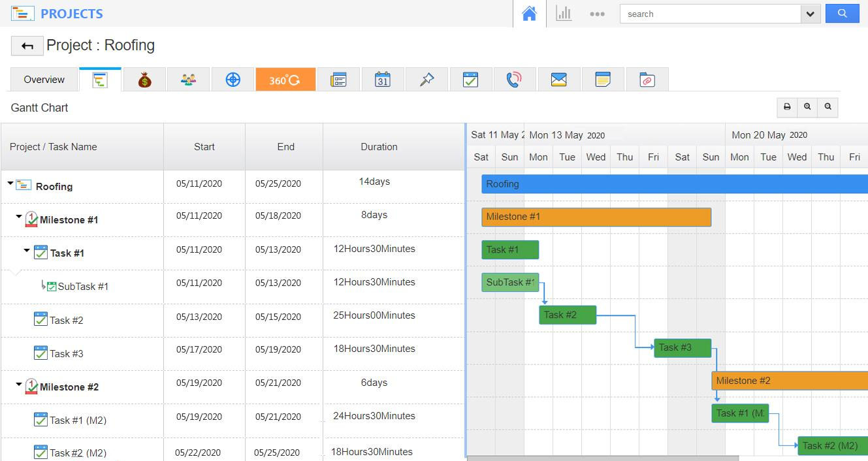868x461 pixels.
Task: Open the call logs phone icon tab
Action: coord(515,80)
